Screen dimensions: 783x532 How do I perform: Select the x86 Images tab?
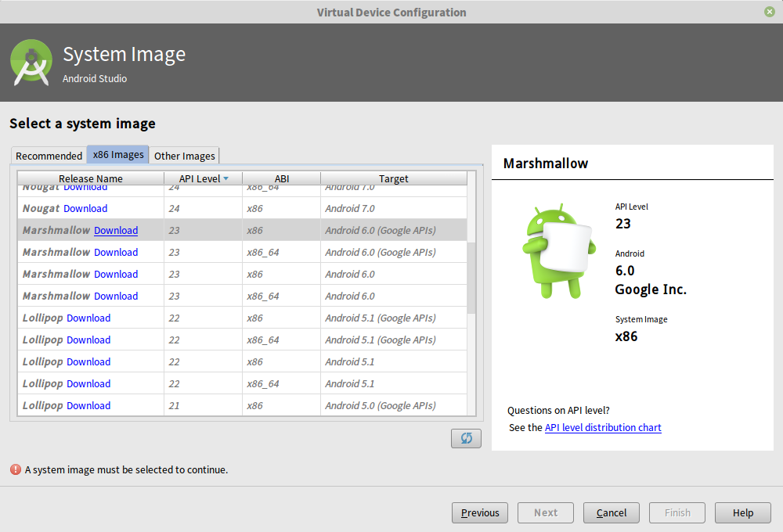pyautogui.click(x=117, y=154)
